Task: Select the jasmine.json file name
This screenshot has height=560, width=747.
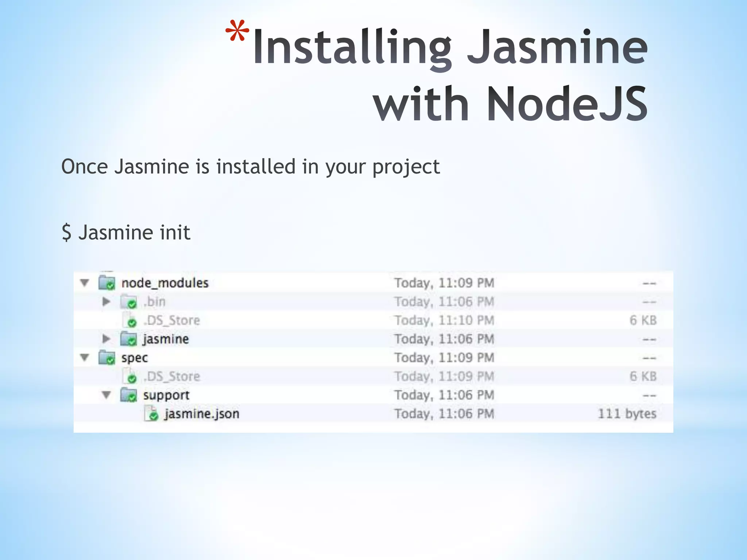Action: coord(202,414)
